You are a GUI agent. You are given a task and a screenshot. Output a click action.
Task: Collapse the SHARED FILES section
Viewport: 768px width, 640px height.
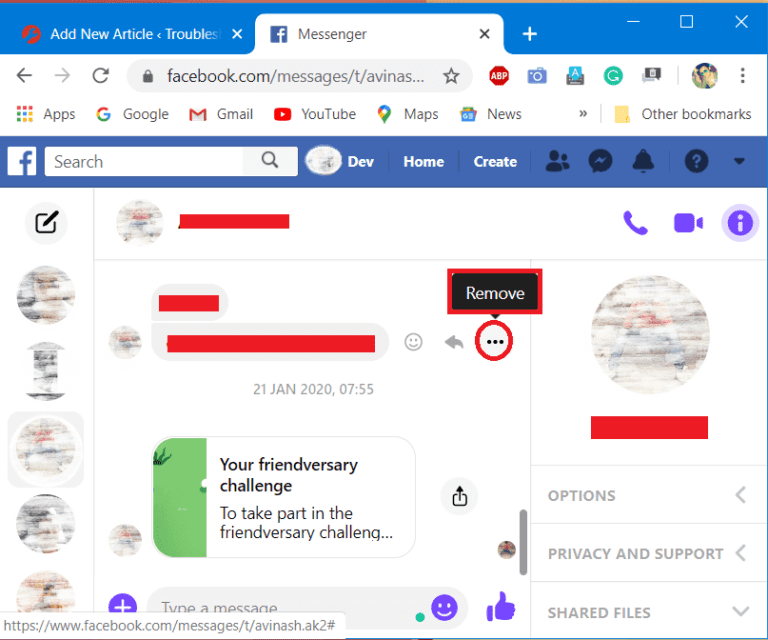(648, 612)
